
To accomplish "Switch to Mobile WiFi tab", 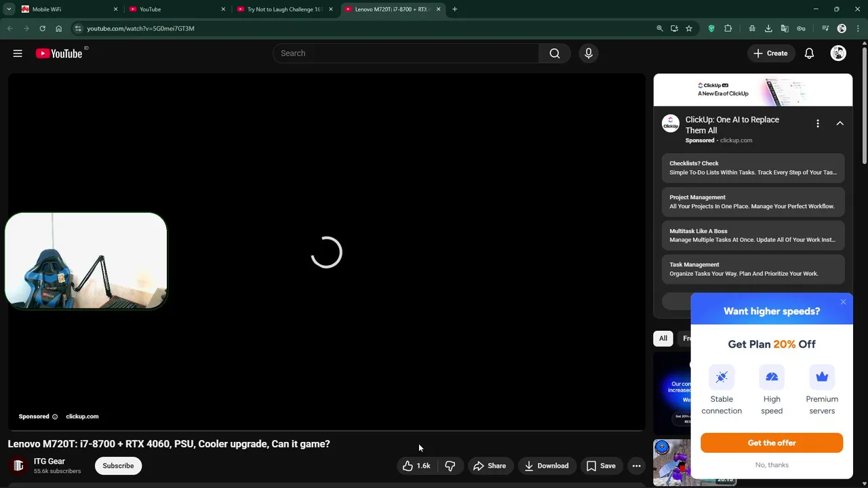I will pyautogui.click(x=70, y=9).
